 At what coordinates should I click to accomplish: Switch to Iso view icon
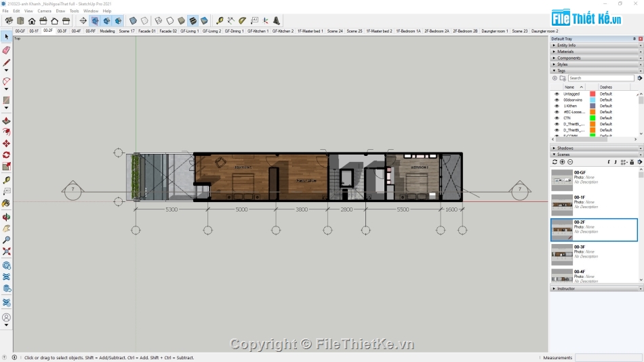9,20
